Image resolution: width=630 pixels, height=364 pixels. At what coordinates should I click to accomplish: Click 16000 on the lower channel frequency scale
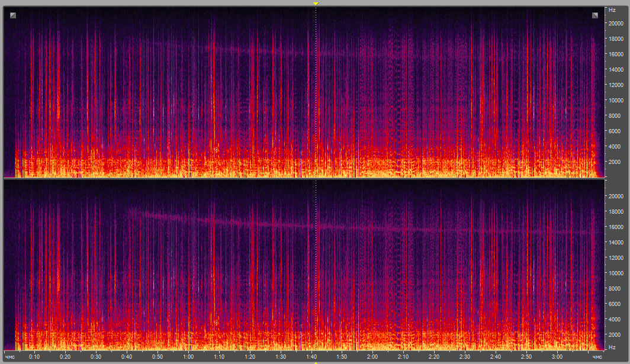[614, 227]
